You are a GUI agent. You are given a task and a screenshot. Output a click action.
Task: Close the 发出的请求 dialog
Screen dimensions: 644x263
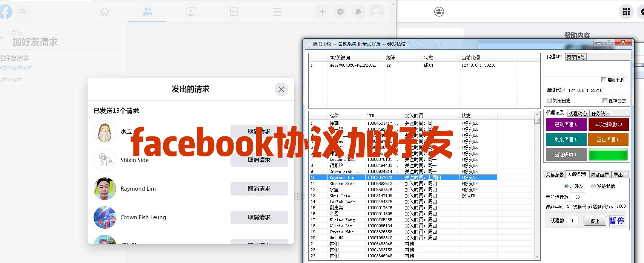(x=281, y=89)
